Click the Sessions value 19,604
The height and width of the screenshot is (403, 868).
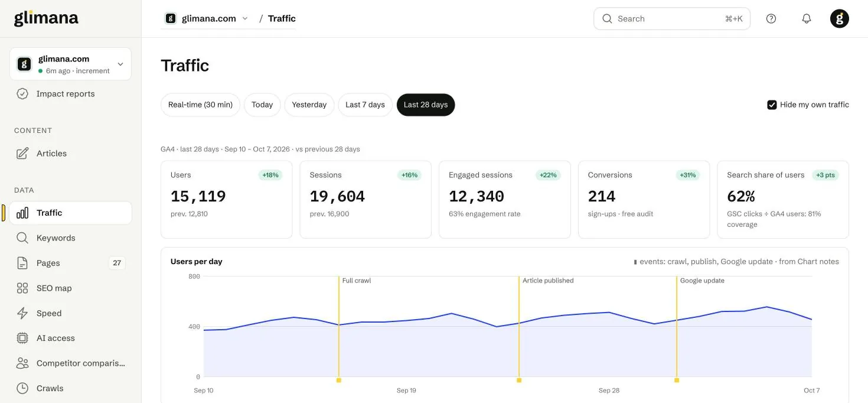337,196
